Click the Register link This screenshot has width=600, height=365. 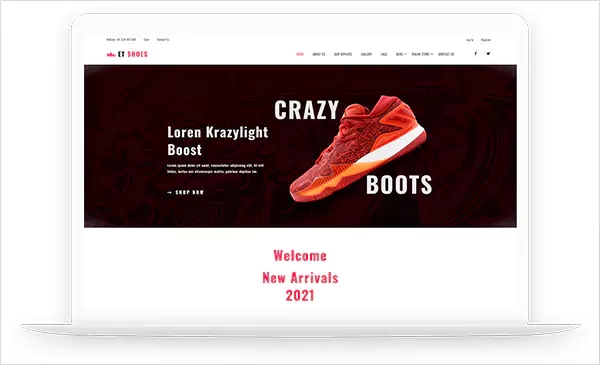[x=486, y=40]
